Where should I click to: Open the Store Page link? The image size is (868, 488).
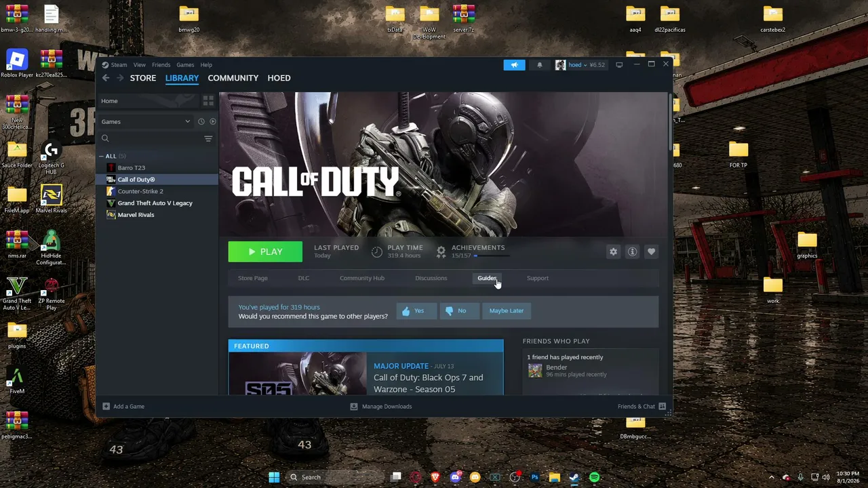click(253, 278)
